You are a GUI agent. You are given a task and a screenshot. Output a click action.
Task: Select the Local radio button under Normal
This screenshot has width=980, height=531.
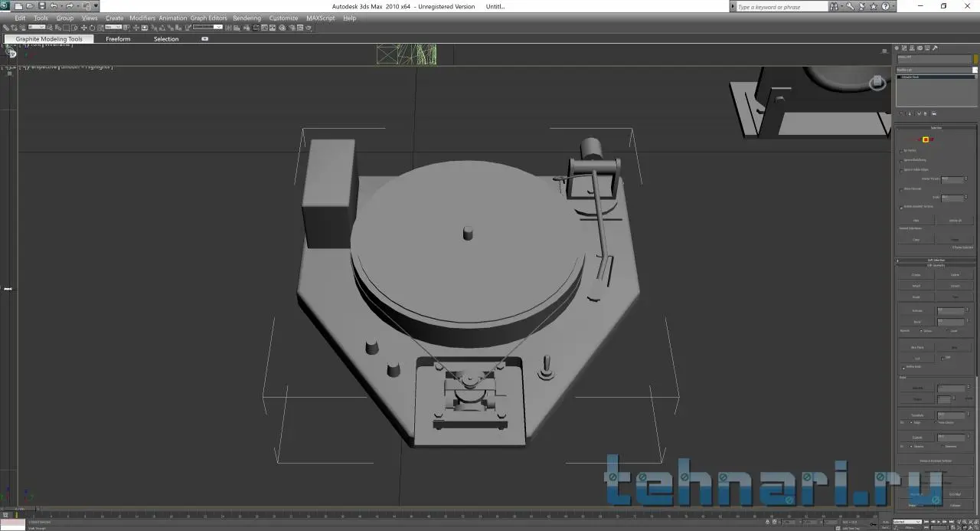coord(948,331)
